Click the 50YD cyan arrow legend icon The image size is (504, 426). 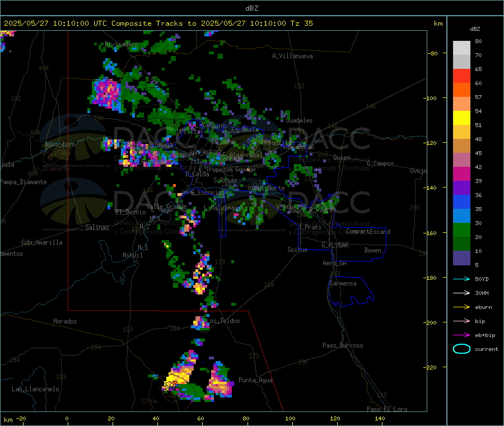point(461,279)
